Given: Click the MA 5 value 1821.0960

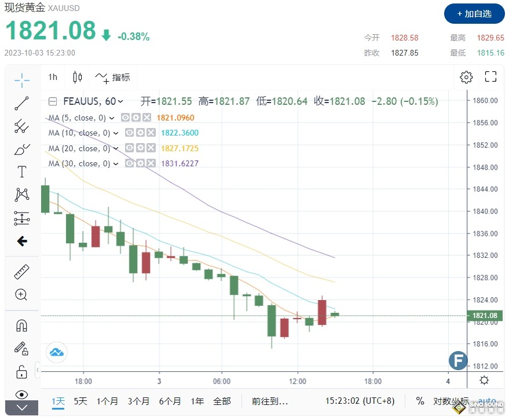Looking at the screenshot, I should (175, 118).
